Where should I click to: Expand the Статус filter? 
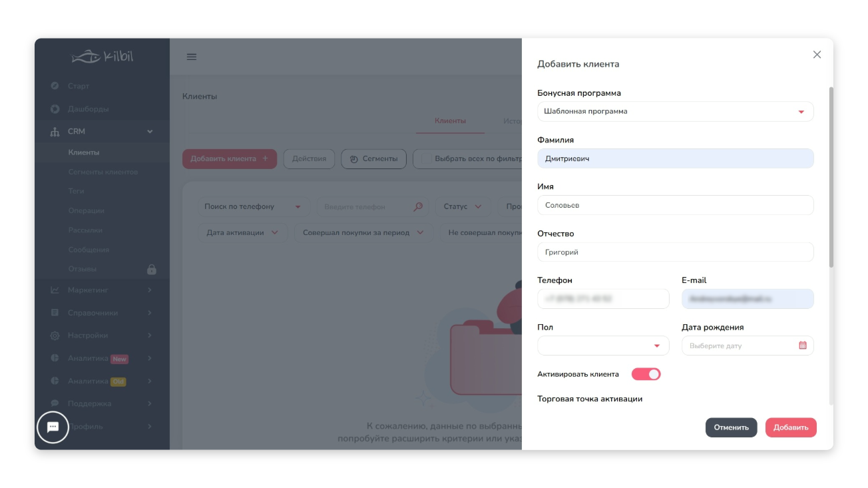(463, 206)
